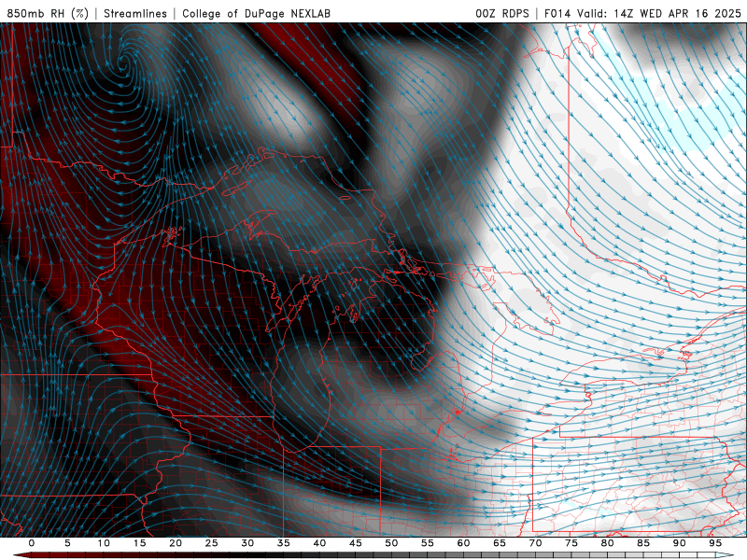This screenshot has width=747, height=560.
Task: Click the '60' label on the colorbar scale
Action: tap(463, 543)
